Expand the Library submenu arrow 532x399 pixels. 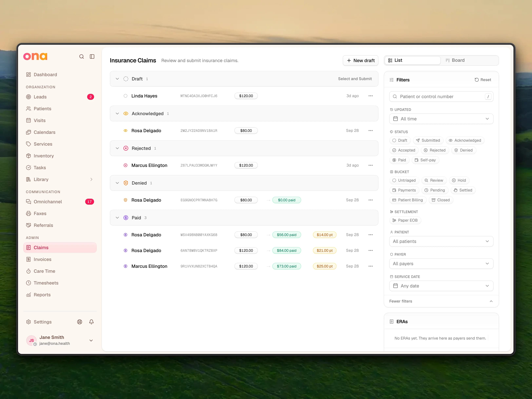click(x=91, y=180)
